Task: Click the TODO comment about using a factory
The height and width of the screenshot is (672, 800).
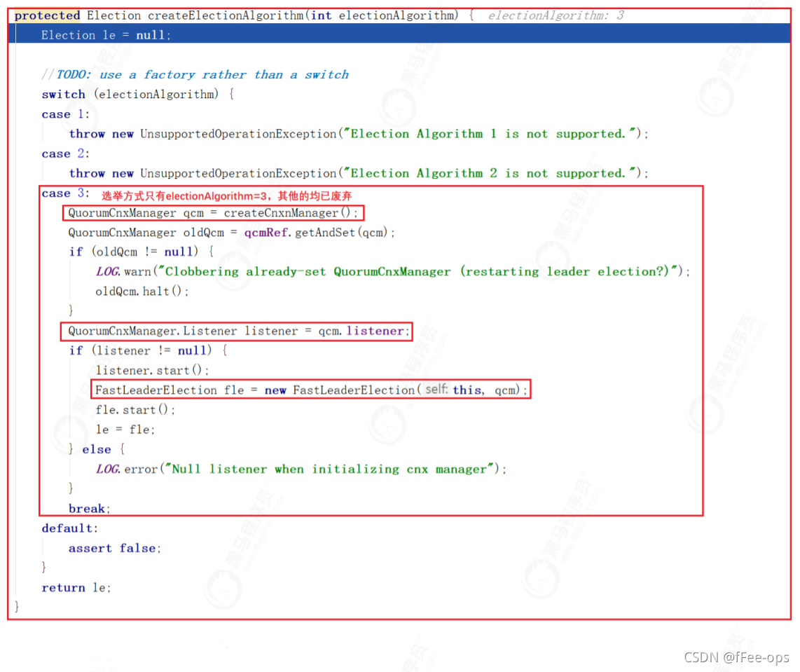Action: pos(195,74)
